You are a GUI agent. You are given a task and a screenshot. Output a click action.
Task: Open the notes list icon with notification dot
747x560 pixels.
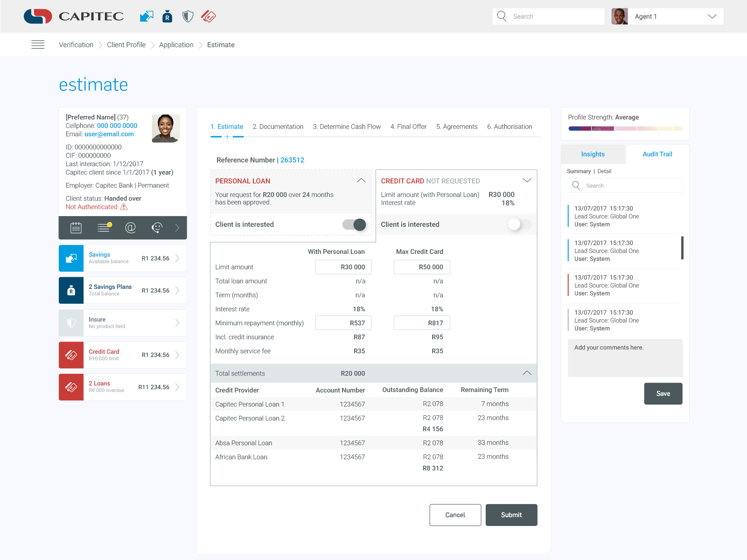coord(104,227)
